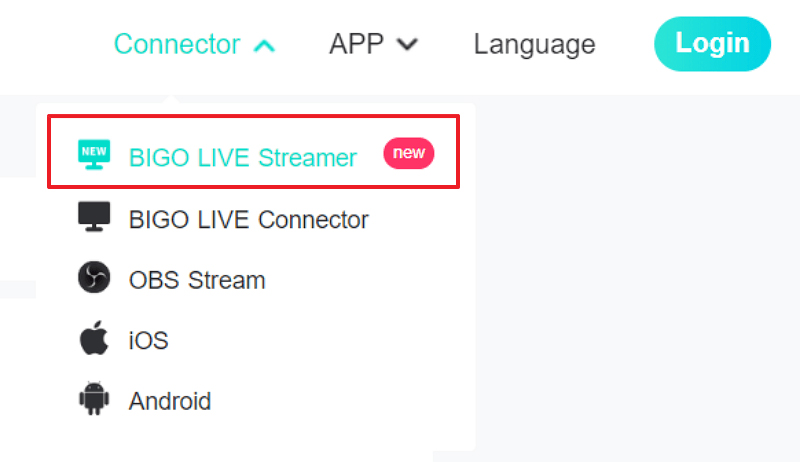This screenshot has width=800, height=462.
Task: Click the black monitor Connector icon
Action: (94, 217)
